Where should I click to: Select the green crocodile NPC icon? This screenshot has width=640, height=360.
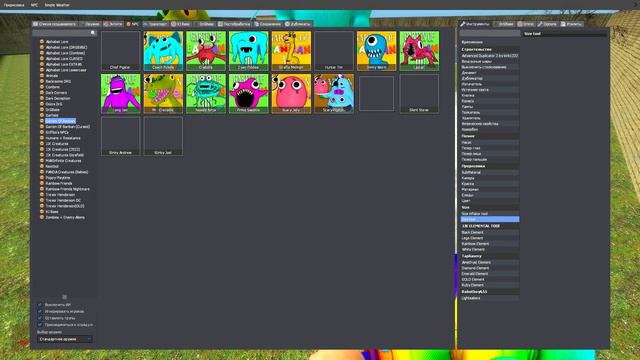coord(163,93)
